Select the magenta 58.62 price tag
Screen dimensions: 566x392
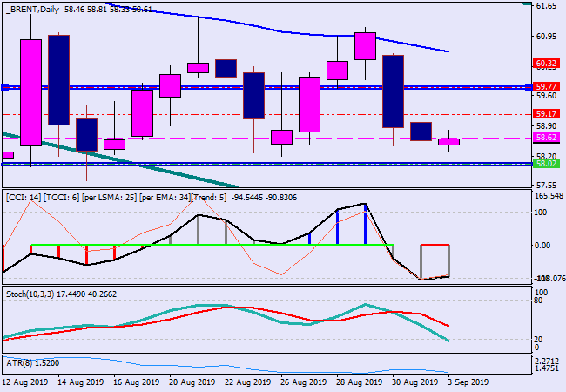coord(546,138)
